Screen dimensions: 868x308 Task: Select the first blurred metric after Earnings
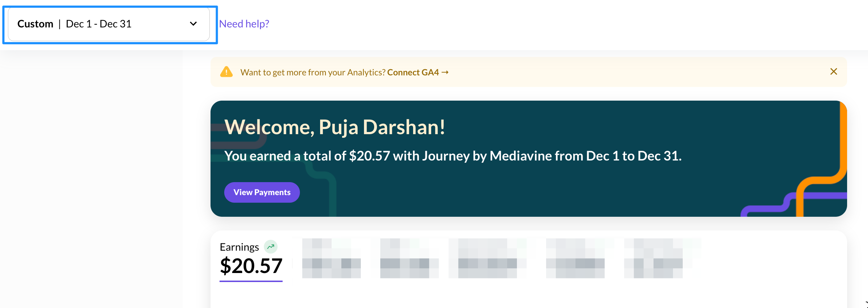coord(331,258)
